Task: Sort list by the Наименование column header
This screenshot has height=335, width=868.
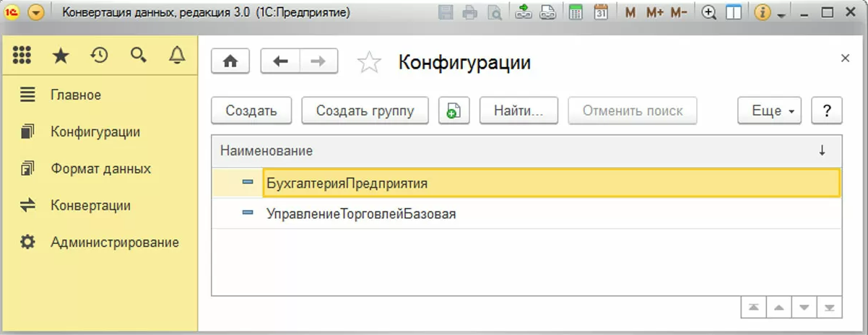Action: click(x=266, y=151)
